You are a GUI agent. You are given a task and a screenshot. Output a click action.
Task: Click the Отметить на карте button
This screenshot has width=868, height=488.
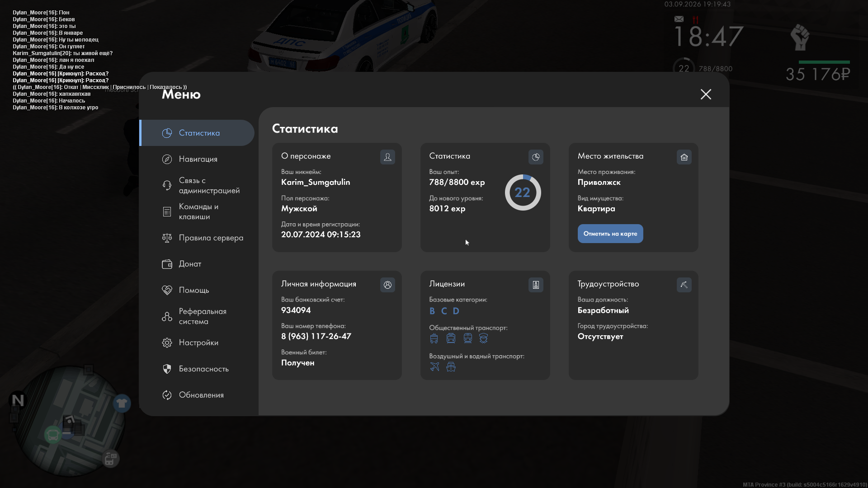[610, 234]
